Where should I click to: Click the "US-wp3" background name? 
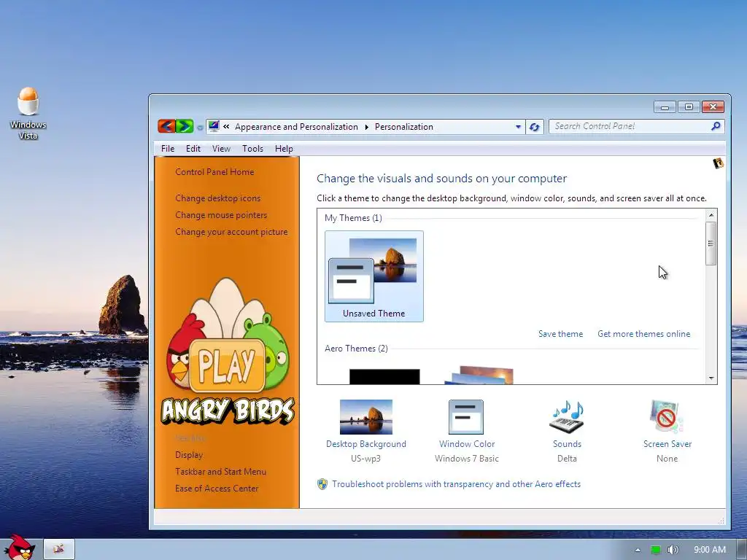tap(366, 459)
